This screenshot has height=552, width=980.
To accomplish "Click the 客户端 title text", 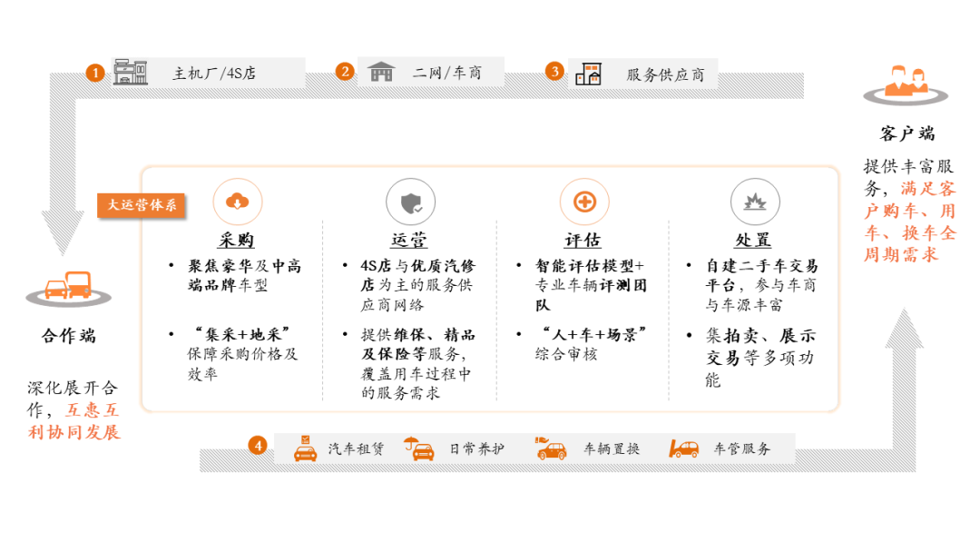I will (906, 133).
